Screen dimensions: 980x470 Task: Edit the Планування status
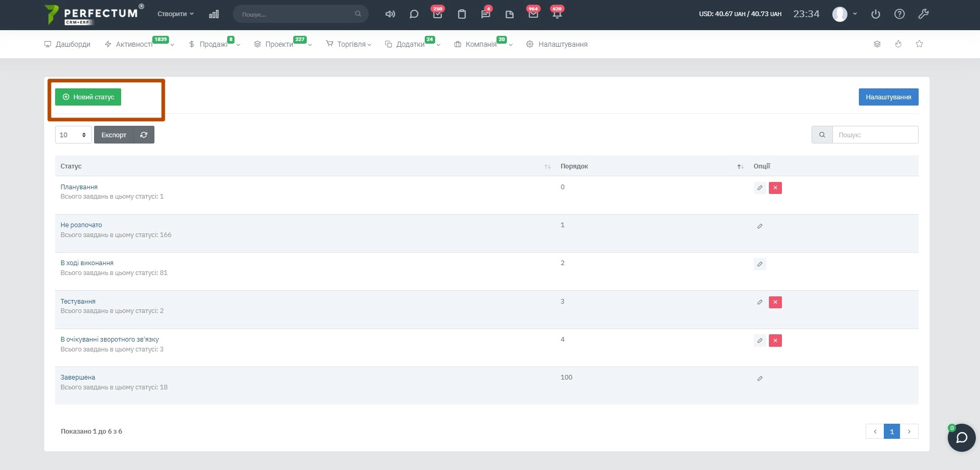coord(760,188)
